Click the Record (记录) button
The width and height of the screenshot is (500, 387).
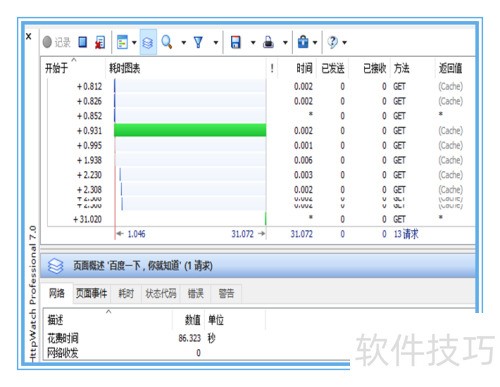tap(57, 42)
